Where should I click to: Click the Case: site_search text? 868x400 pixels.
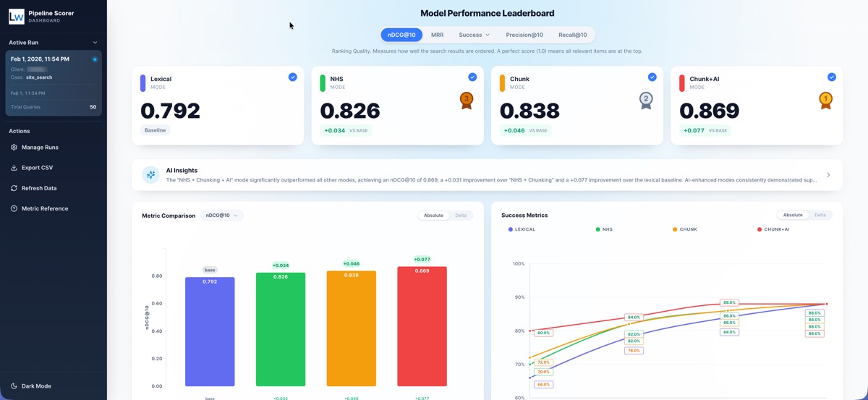[31, 77]
